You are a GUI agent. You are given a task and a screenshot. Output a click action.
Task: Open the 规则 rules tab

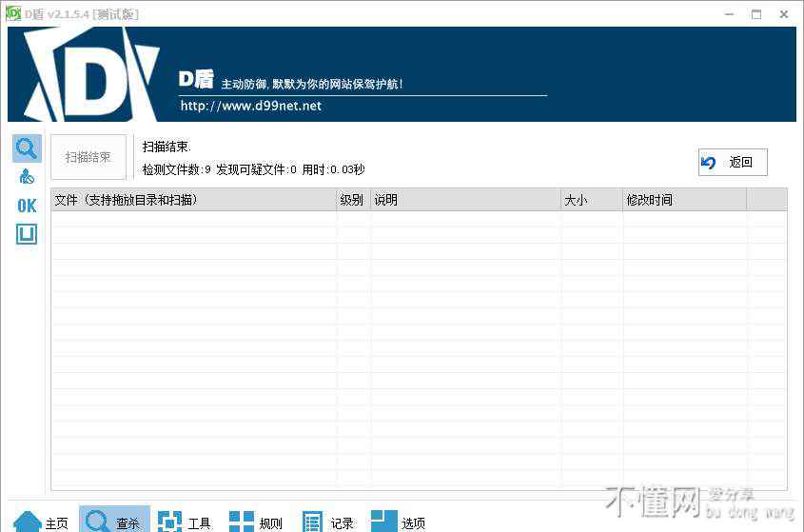(256, 522)
